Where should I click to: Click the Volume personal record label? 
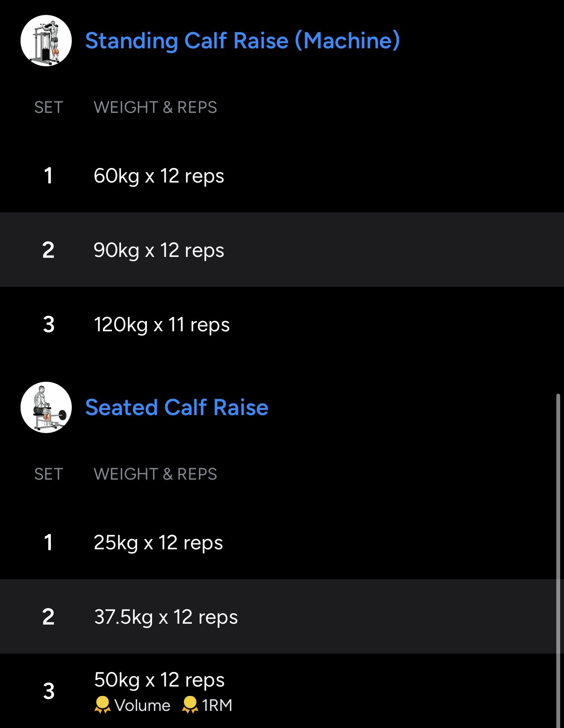[x=142, y=705]
